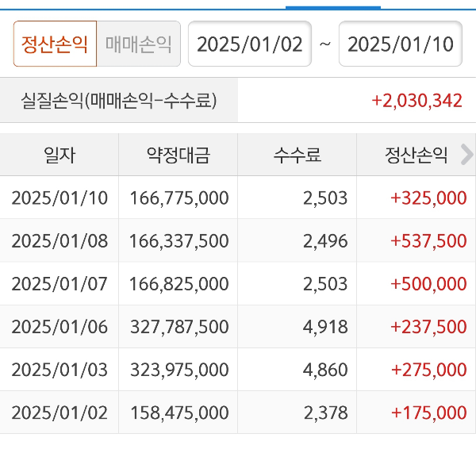This screenshot has height=476, width=476.
Task: Select the 2025/01/08 row date
Action: (59, 240)
